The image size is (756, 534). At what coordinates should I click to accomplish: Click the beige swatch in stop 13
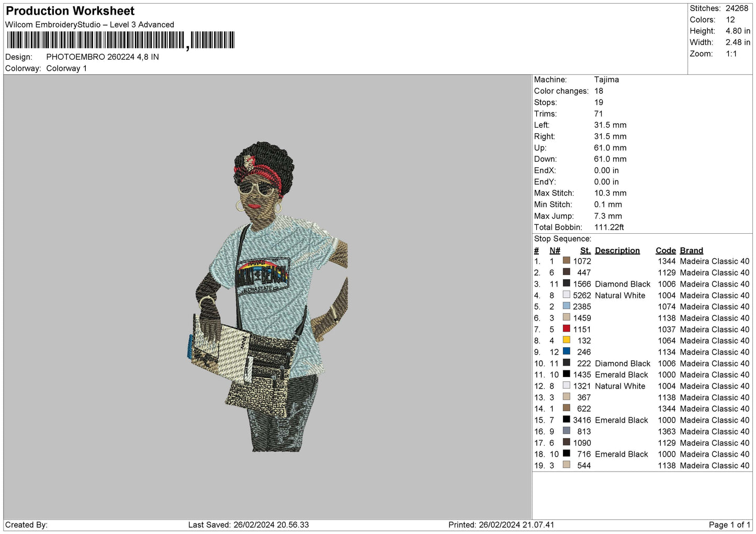(566, 397)
